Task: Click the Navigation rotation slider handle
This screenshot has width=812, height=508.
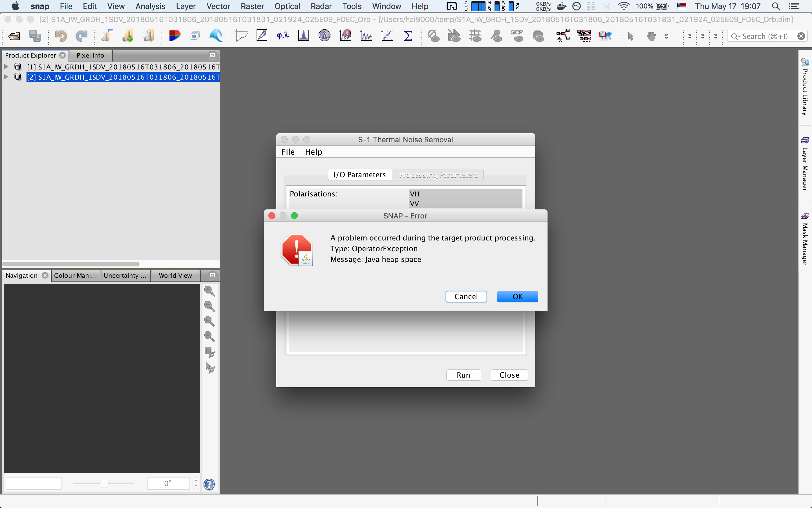Action: (x=104, y=483)
